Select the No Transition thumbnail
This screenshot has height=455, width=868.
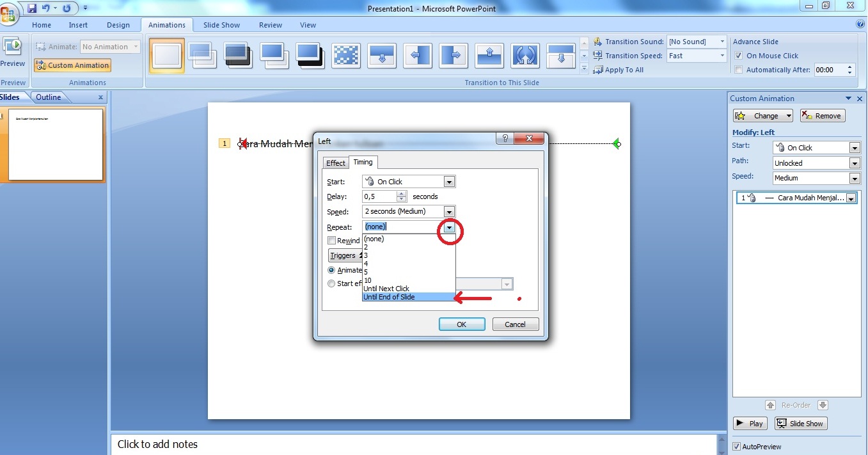coord(167,56)
